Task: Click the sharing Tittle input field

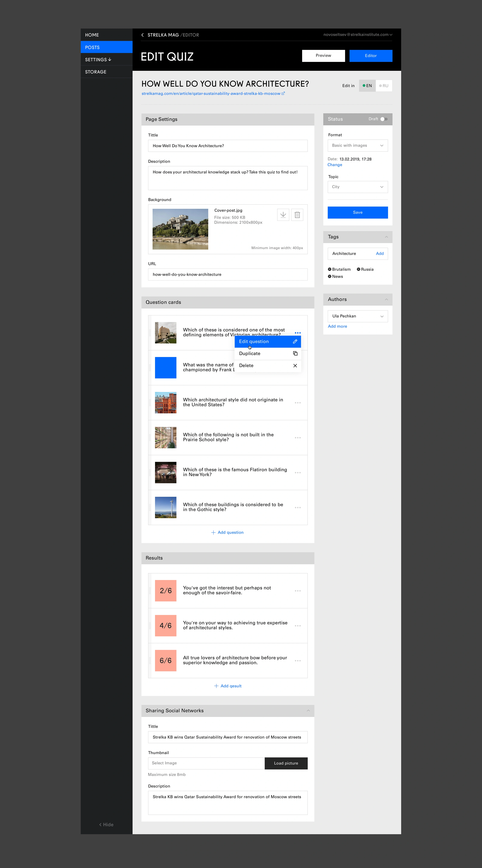Action: pos(228,737)
